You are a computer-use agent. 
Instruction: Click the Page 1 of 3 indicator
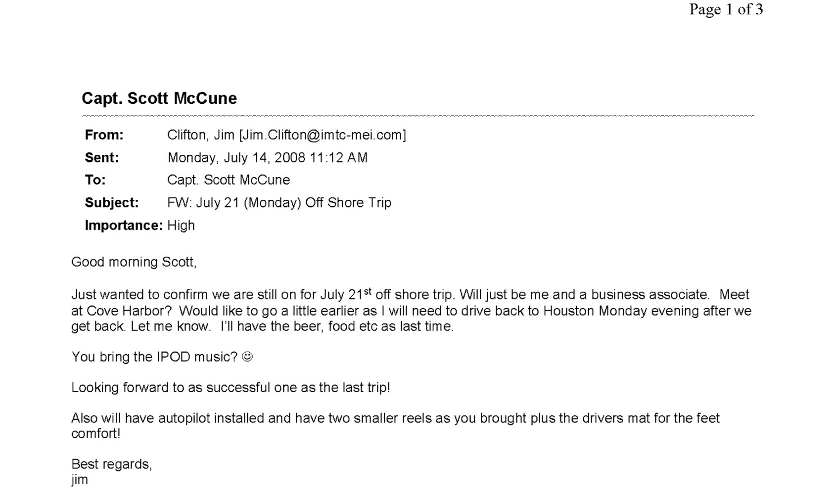pyautogui.click(x=726, y=9)
